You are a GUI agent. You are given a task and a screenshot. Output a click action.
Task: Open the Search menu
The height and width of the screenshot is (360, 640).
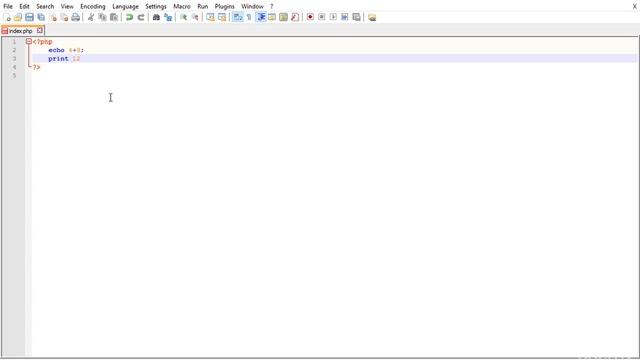pos(45,7)
